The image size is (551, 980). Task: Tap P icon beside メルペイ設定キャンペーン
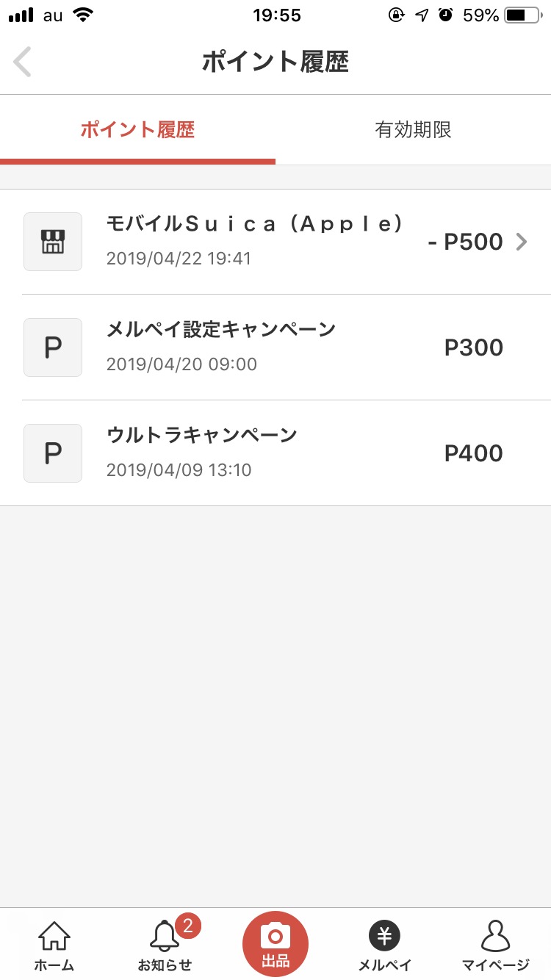coord(53,347)
